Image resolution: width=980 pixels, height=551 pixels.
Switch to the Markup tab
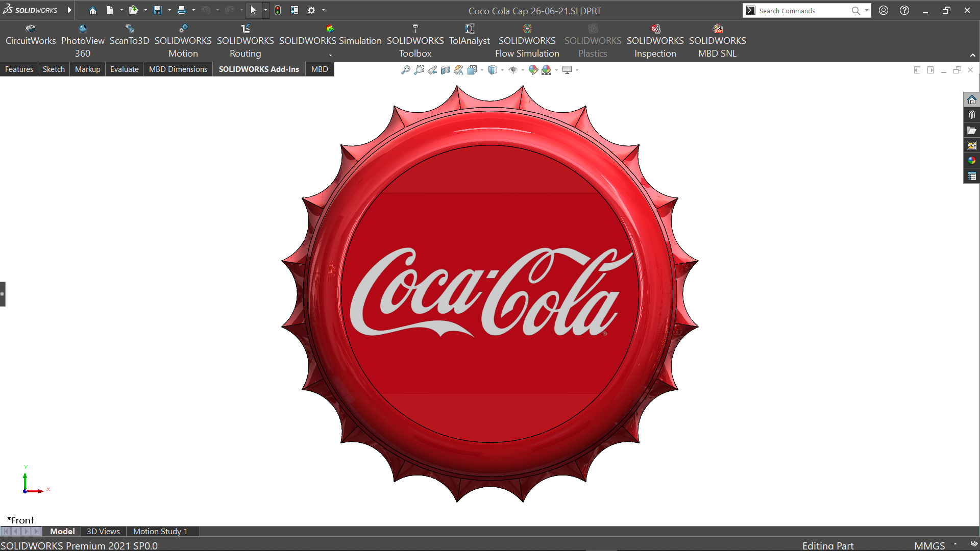(x=88, y=69)
